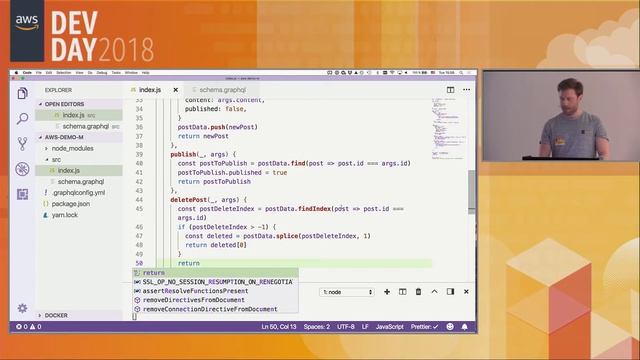Change language mode JavaScript
The width and height of the screenshot is (640, 360).
click(x=389, y=327)
